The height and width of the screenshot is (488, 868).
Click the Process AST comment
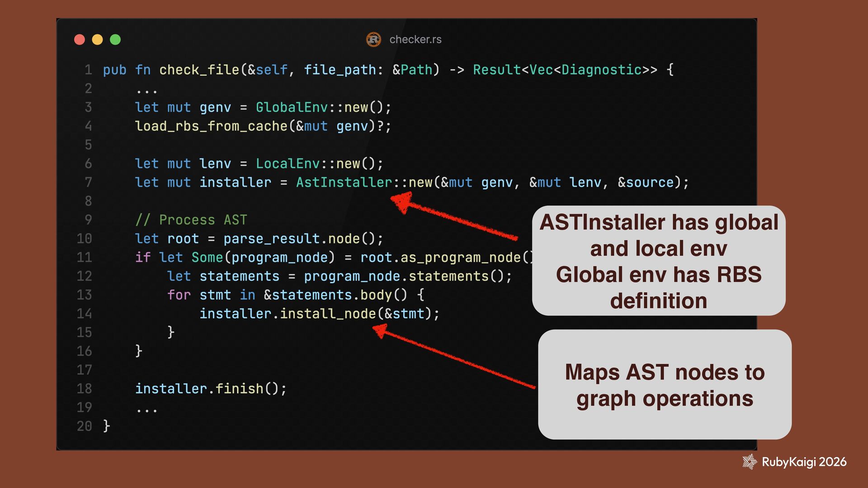[191, 220]
